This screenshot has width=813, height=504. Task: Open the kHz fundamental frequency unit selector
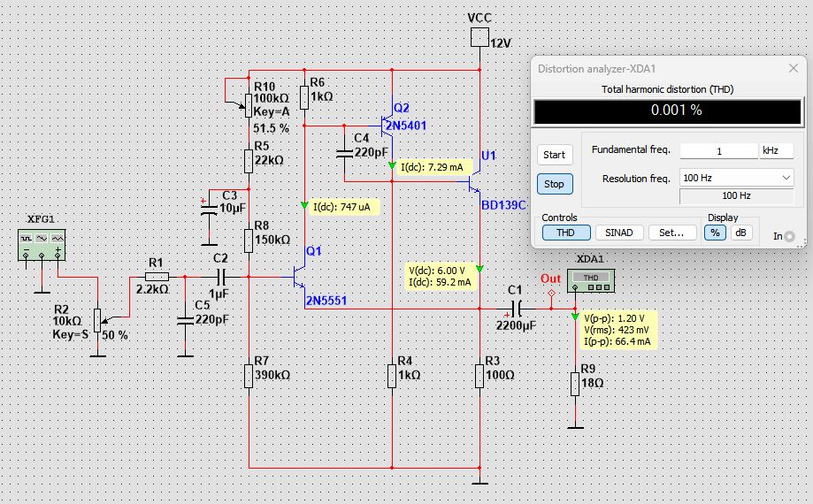pyautogui.click(x=777, y=150)
